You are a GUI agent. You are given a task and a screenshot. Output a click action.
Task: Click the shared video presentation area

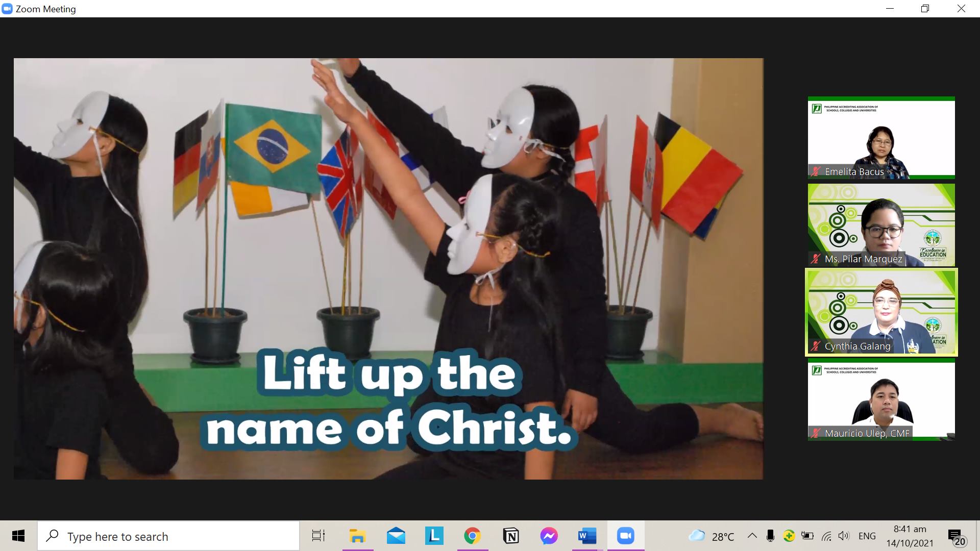388,268
